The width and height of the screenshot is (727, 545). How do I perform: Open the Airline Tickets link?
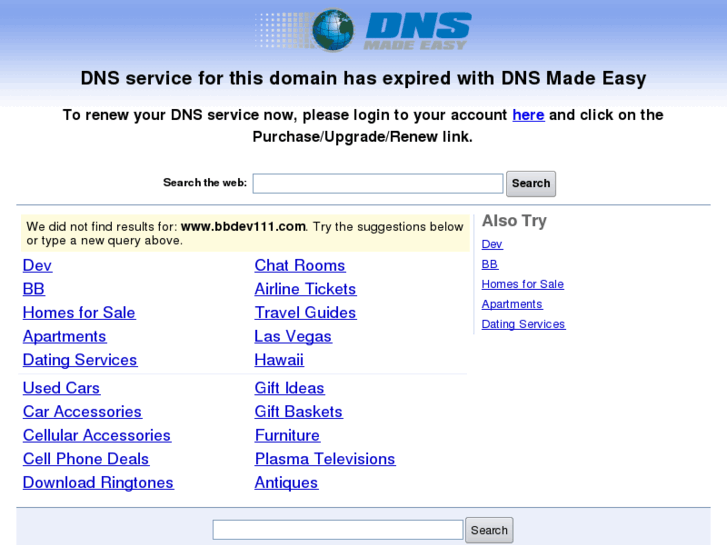305,289
